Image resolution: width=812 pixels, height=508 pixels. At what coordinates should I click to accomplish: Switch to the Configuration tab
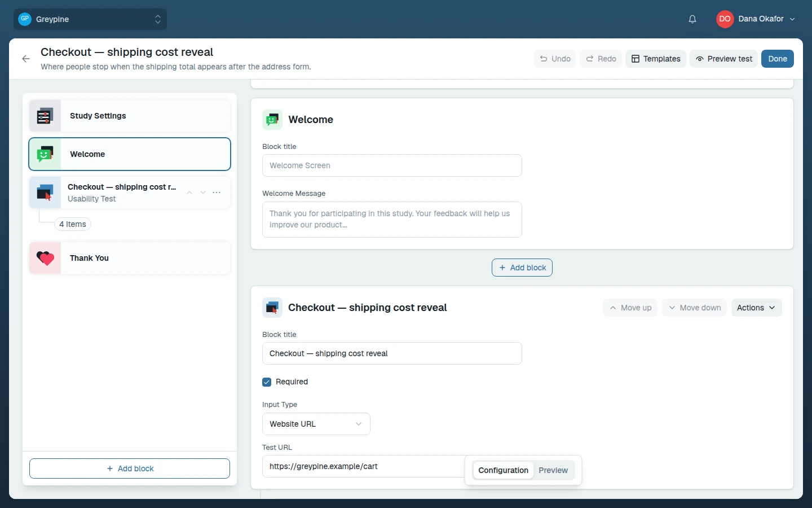(x=503, y=470)
